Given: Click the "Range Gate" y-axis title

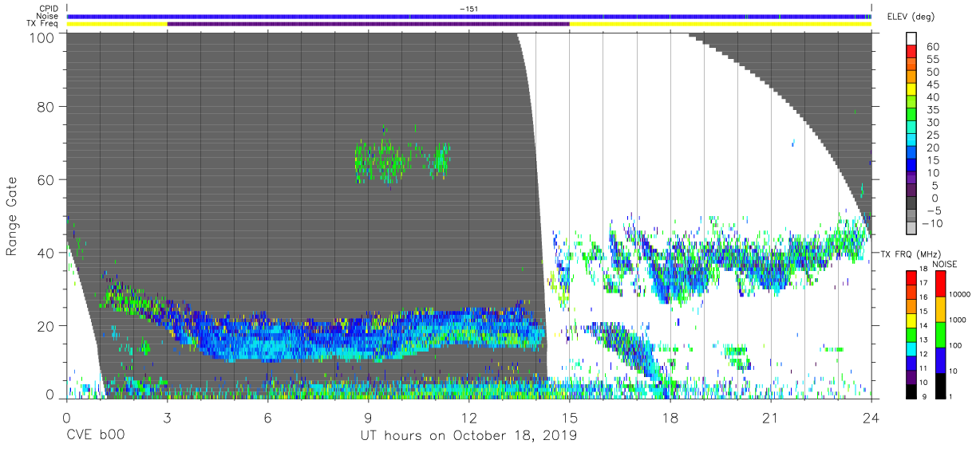Looking at the screenshot, I should pyautogui.click(x=12, y=216).
